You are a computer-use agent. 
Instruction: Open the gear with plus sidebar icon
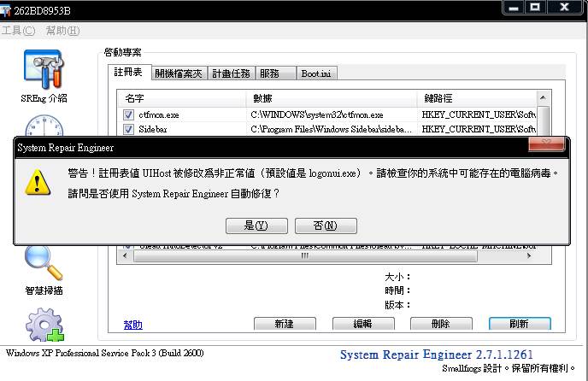pyautogui.click(x=45, y=325)
